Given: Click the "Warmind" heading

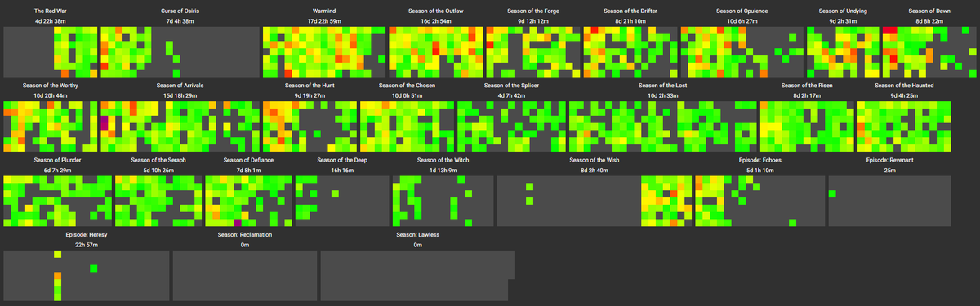Looking at the screenshot, I should coord(324,11).
